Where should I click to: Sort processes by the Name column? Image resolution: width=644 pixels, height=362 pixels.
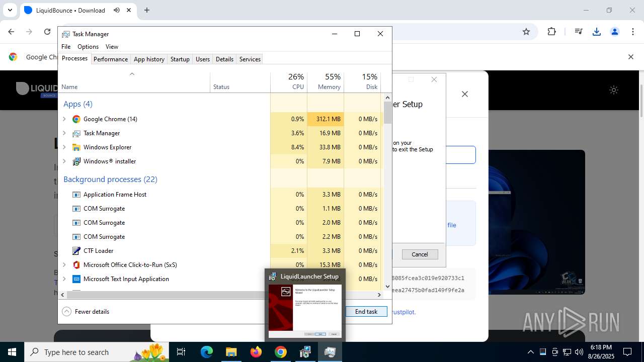tap(134, 82)
